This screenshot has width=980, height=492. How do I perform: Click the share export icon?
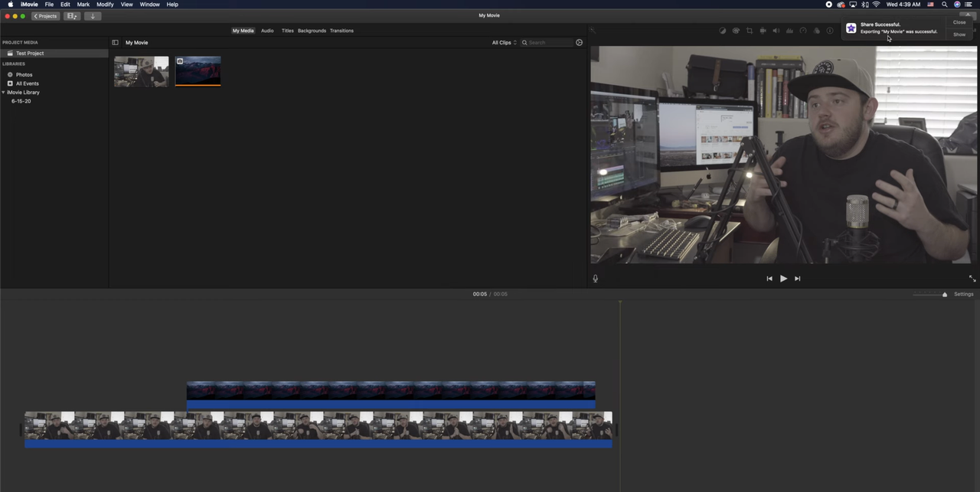coord(968,15)
